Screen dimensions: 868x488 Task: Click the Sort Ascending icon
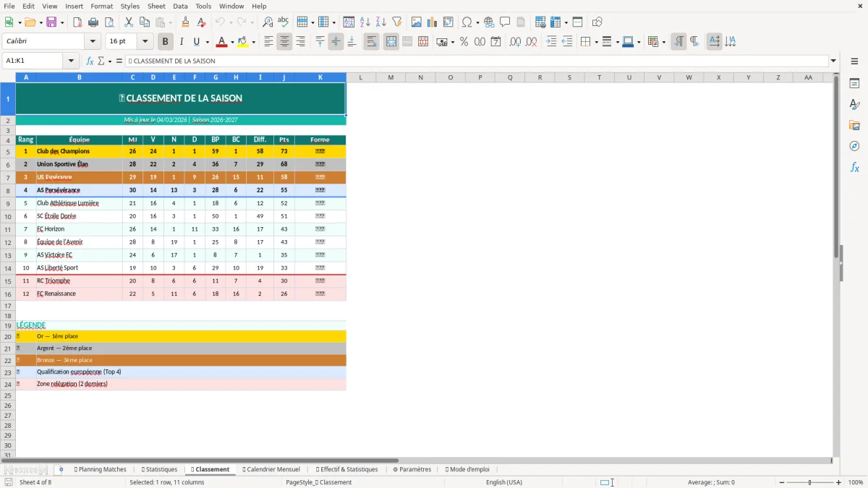(365, 22)
